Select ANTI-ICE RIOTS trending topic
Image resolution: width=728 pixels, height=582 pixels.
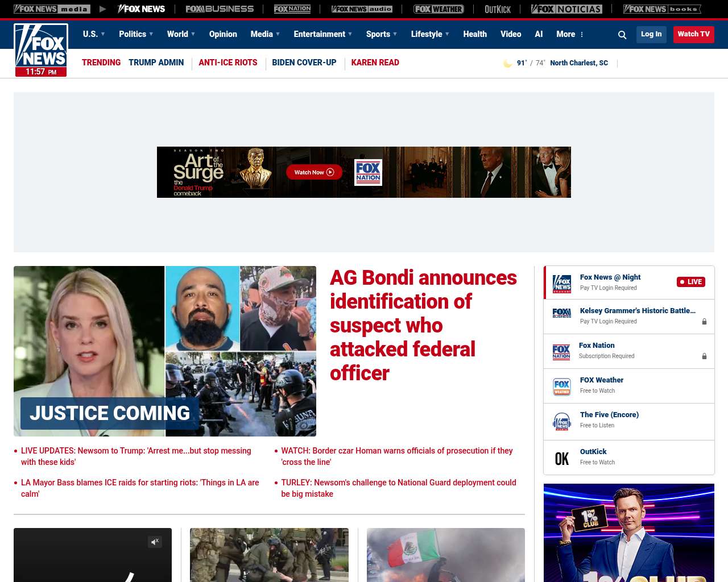coord(228,63)
